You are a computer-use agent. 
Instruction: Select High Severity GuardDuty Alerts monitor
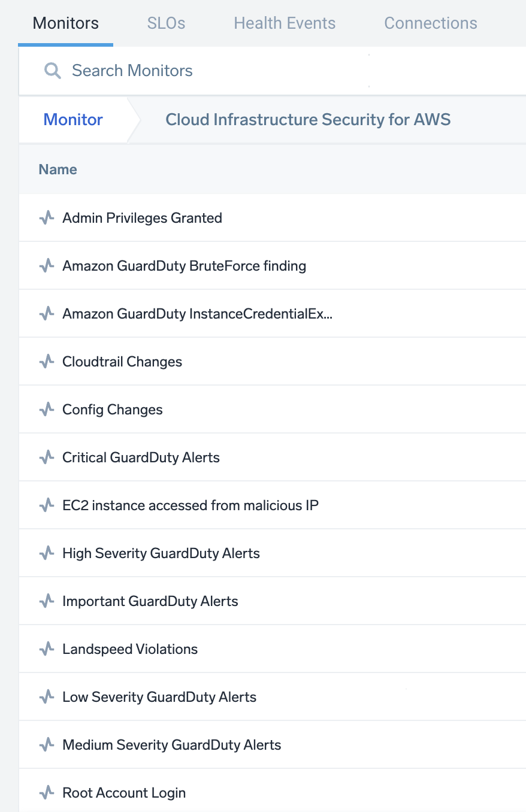pyautogui.click(x=161, y=553)
